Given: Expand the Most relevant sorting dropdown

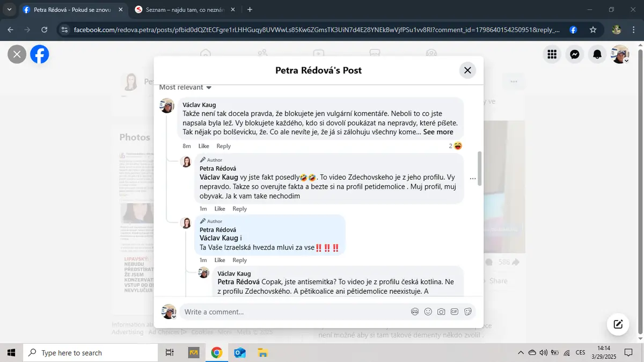Looking at the screenshot, I should [x=185, y=87].
